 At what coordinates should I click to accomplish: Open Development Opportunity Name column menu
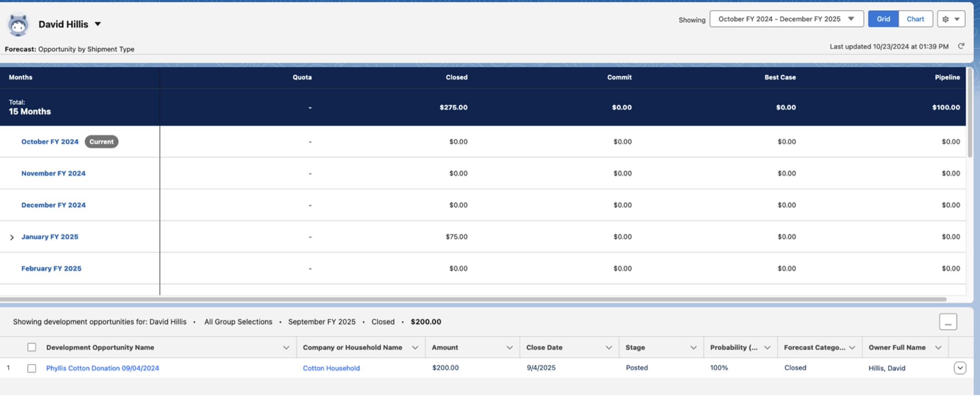click(286, 348)
